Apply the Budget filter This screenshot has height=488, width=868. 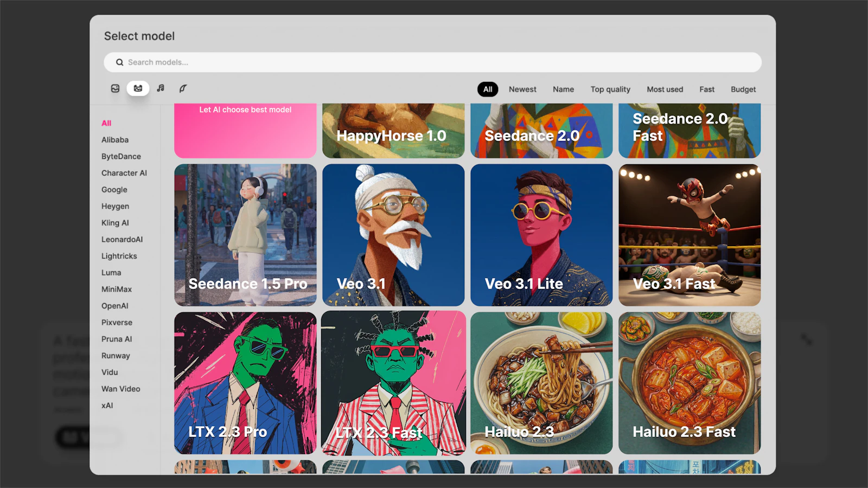[743, 89]
